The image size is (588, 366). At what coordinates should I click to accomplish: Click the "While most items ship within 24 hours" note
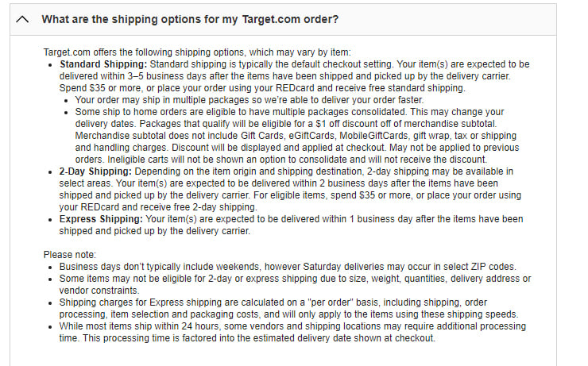point(292,332)
